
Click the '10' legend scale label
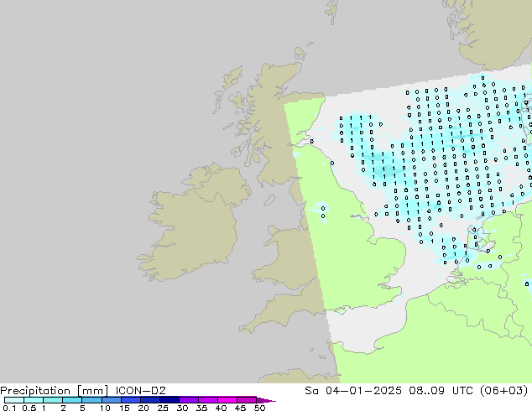tap(105, 408)
